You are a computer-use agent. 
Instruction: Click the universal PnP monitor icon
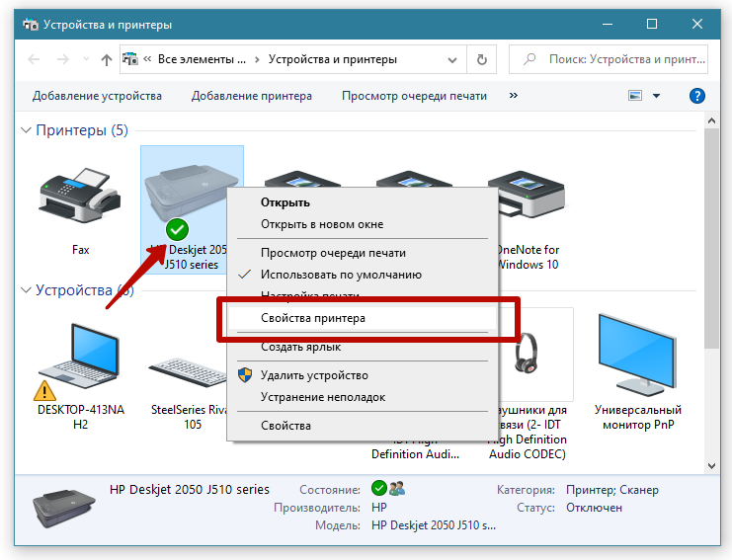637,355
